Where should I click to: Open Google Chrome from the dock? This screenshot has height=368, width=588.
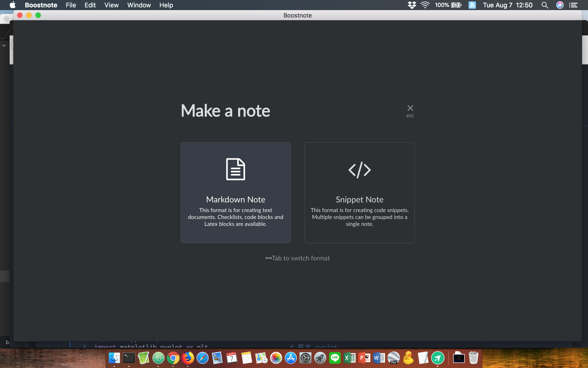(173, 358)
